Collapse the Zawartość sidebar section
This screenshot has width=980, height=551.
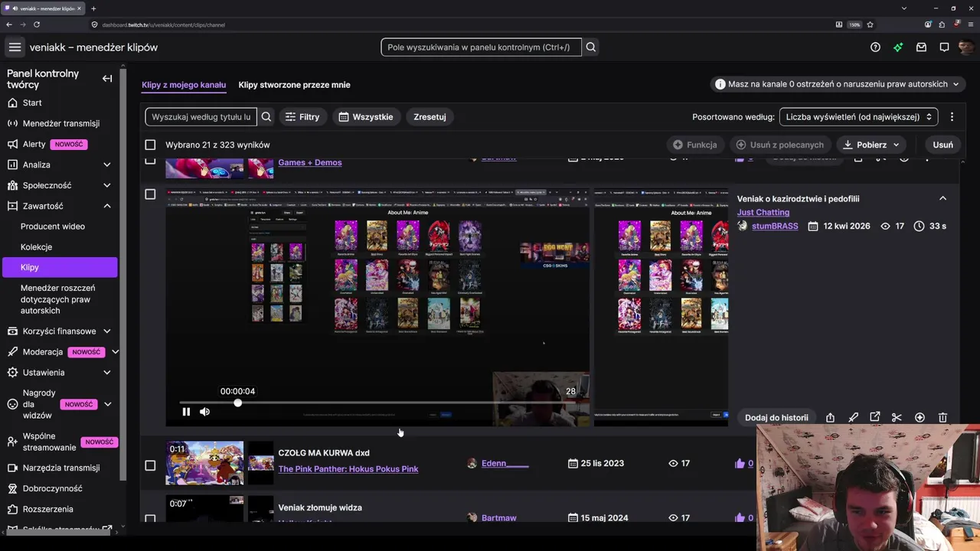(x=107, y=206)
